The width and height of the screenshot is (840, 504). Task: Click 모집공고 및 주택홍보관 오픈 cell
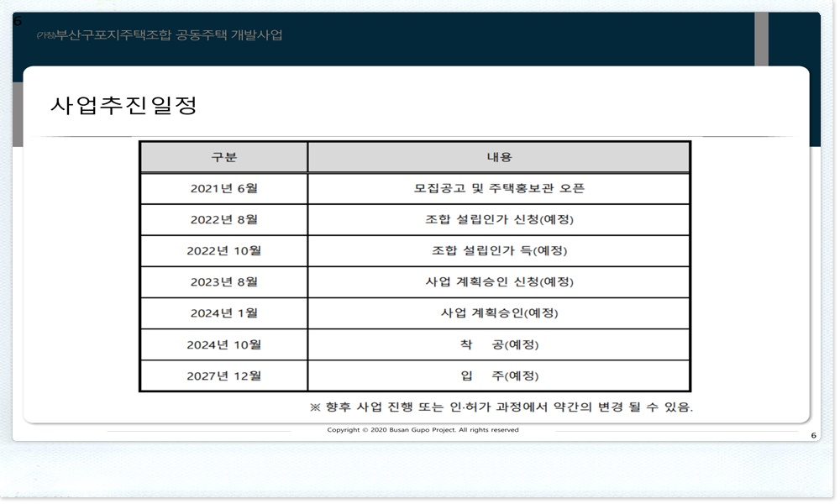499,188
